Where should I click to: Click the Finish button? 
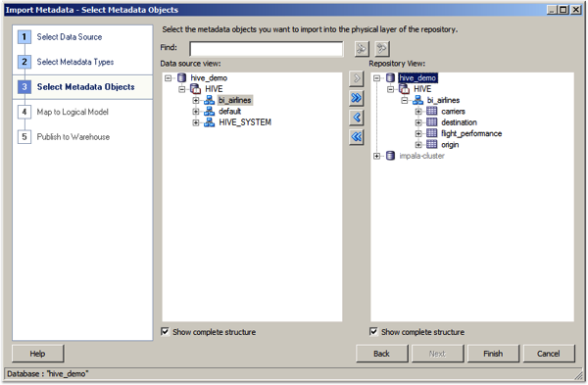(x=493, y=354)
